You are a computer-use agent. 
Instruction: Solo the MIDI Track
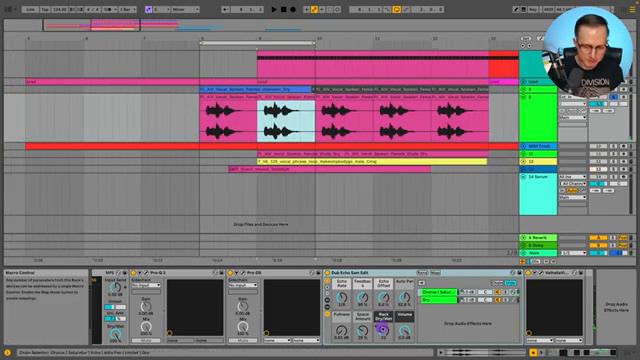(613, 146)
